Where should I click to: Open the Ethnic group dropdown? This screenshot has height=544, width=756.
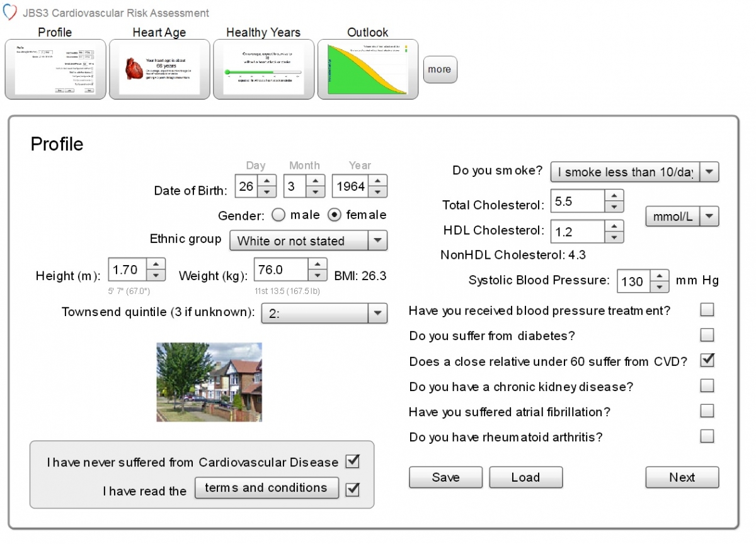click(377, 241)
